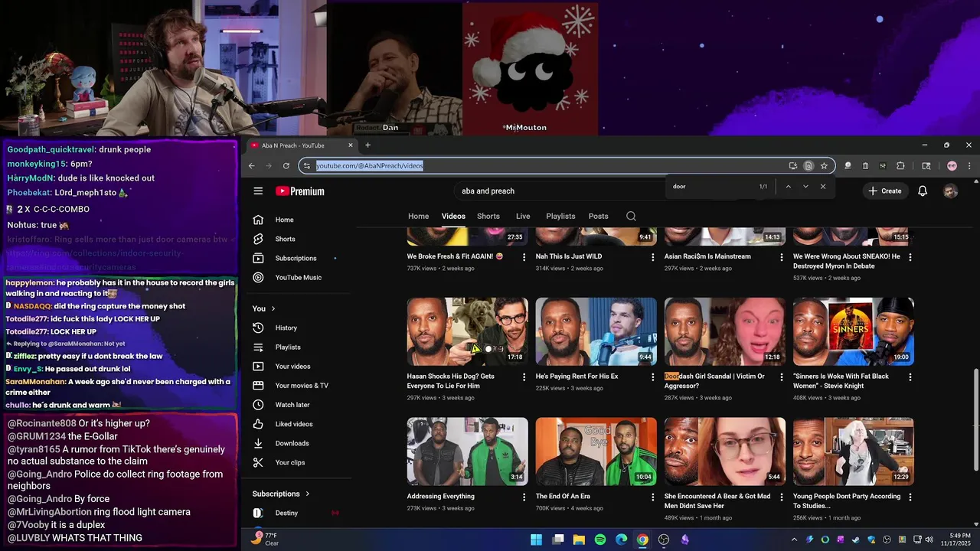Screen dimensions: 980x551
Task: Open YouTube notifications bell
Action: click(923, 191)
